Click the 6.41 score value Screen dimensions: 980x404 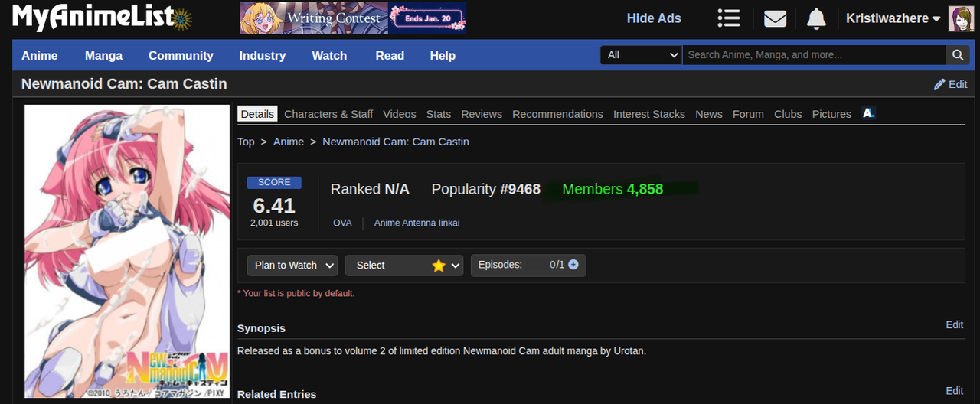pos(274,206)
